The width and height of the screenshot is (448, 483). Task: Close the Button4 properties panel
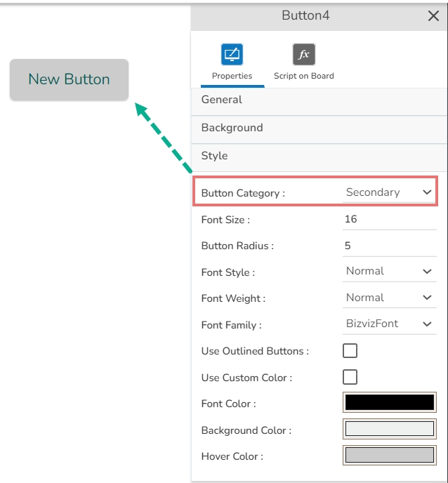coord(433,16)
